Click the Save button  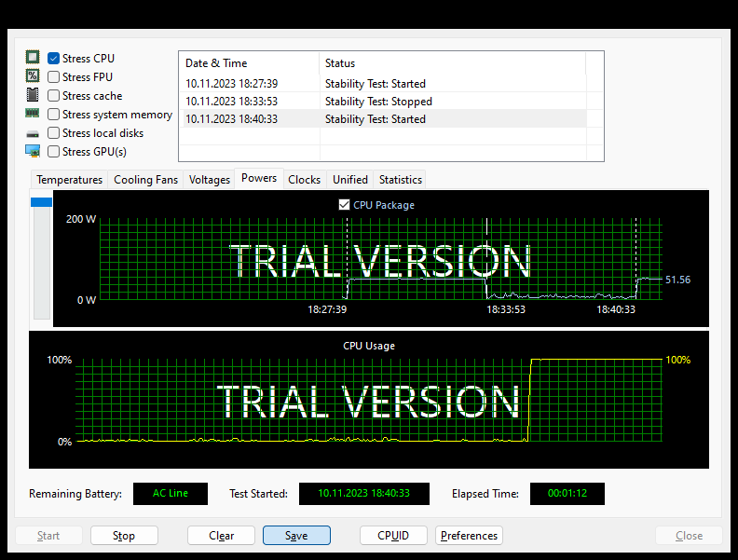(296, 536)
